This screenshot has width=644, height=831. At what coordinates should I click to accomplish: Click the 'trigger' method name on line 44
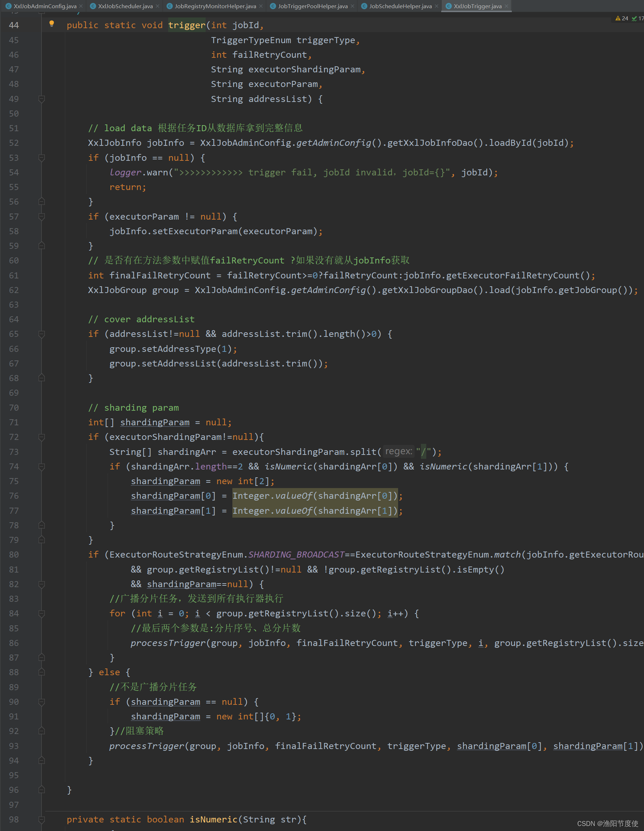(187, 25)
